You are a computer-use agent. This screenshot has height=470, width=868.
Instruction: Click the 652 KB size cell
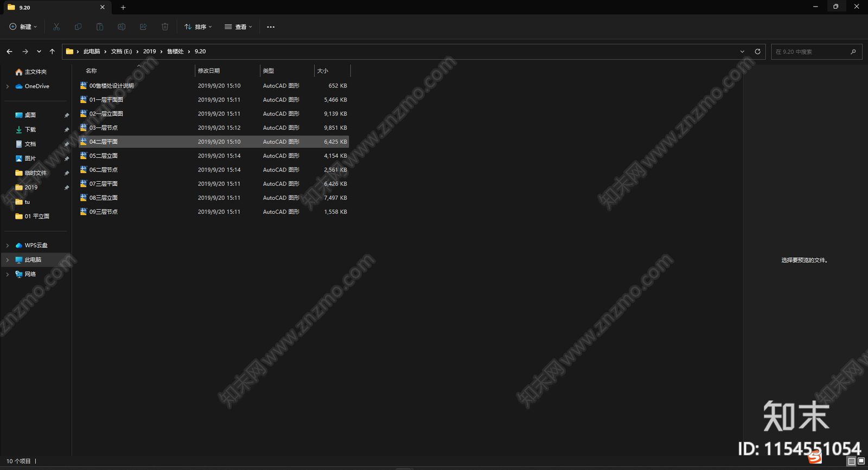click(x=337, y=86)
